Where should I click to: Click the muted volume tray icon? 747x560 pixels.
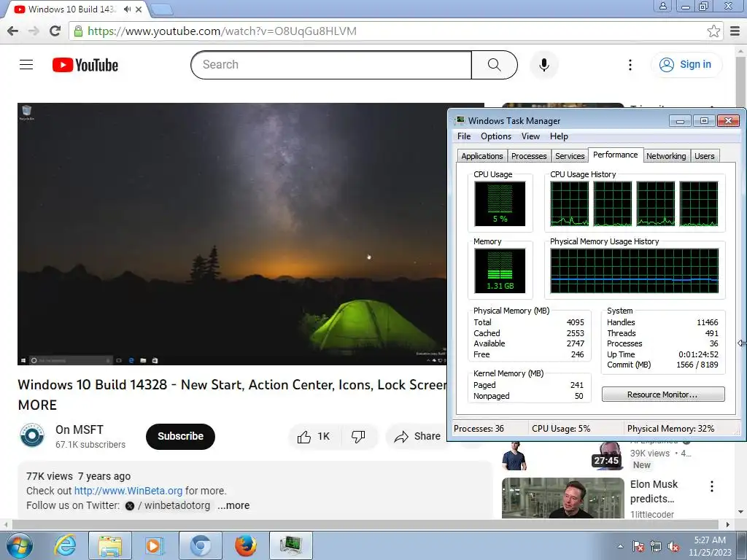coord(673,546)
